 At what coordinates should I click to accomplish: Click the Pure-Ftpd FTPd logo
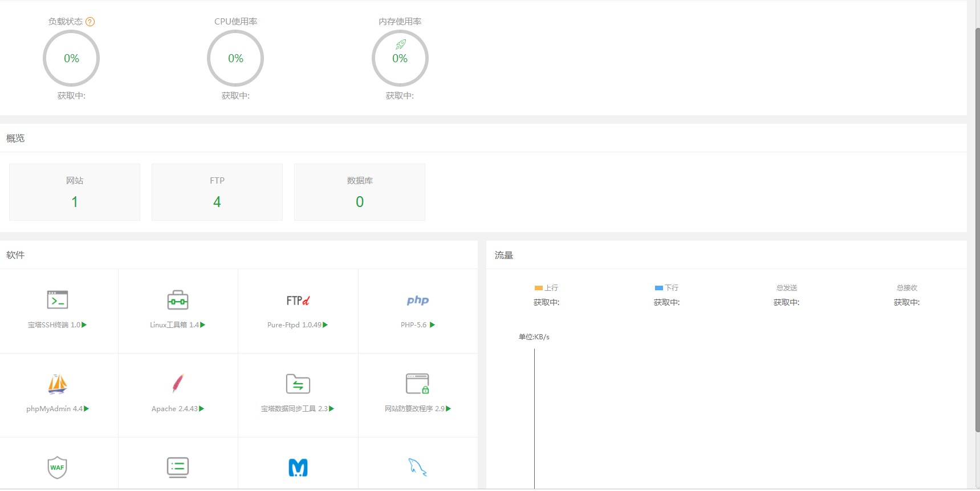click(298, 301)
